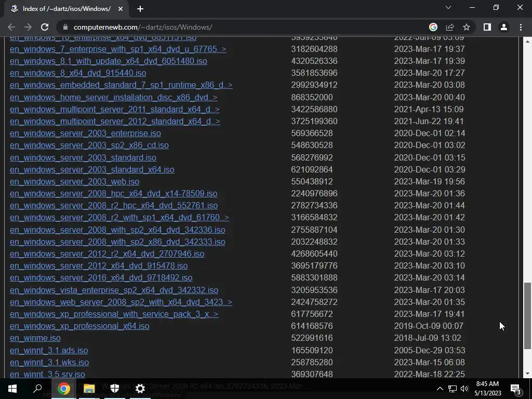Viewport: 532px width, 399px height.
Task: Open Windows Security from taskbar
Action: tap(115, 389)
